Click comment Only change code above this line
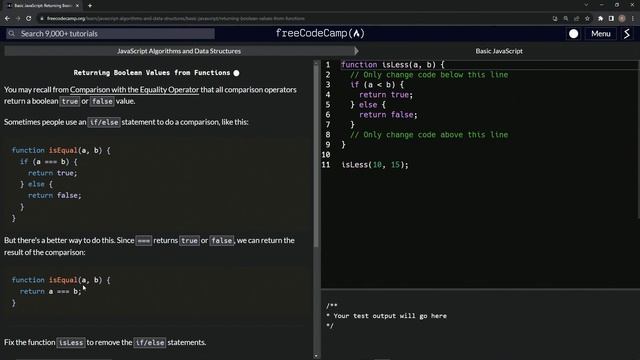Viewport: 640px width, 360px height. coord(429,135)
